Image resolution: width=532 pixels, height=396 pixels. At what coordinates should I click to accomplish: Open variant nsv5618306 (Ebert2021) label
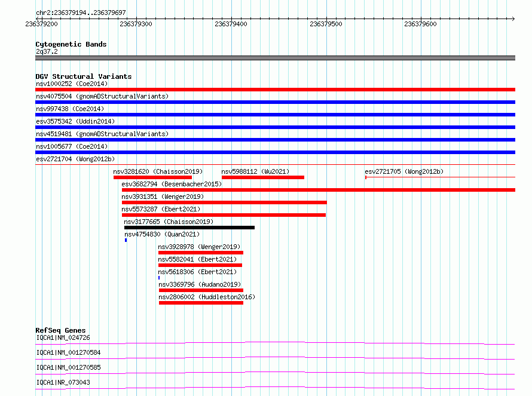point(197,272)
